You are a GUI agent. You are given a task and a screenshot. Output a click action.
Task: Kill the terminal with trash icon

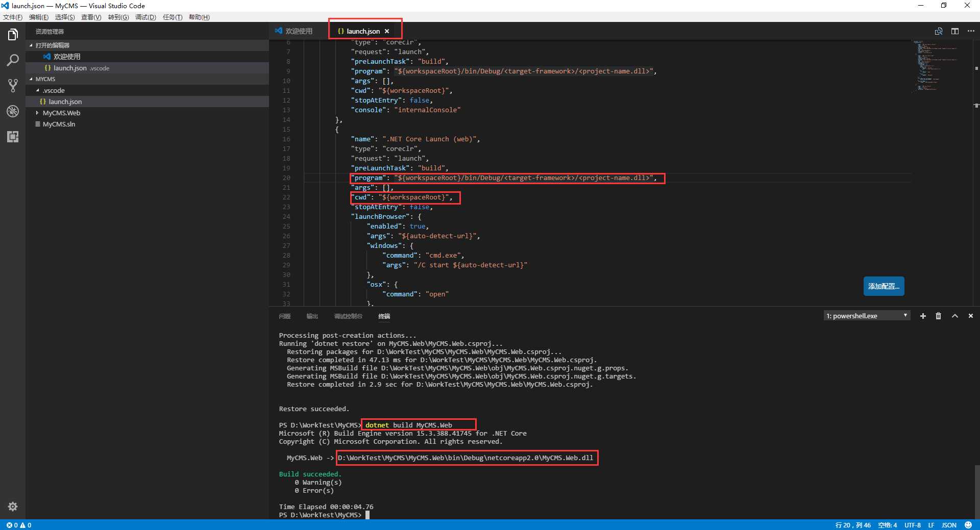pos(938,316)
